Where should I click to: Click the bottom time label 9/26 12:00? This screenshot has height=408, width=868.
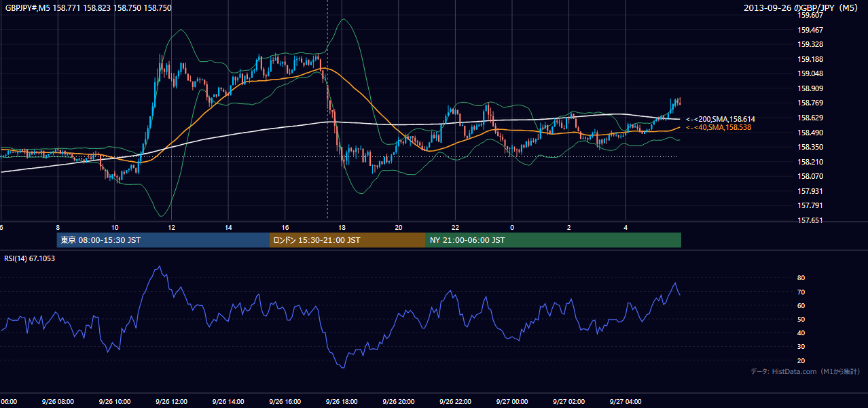pos(172,402)
